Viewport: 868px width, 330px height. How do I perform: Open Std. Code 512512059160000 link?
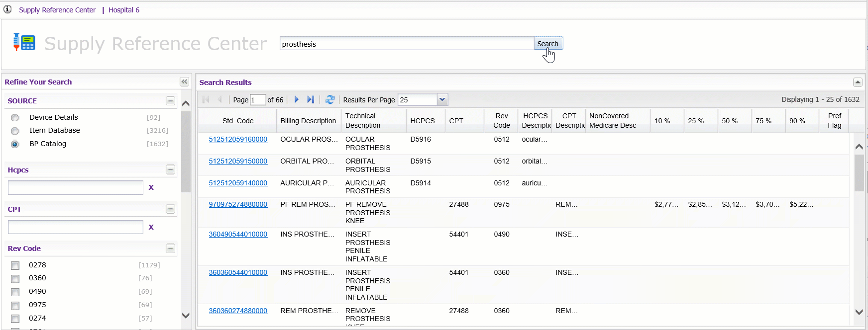(x=238, y=140)
